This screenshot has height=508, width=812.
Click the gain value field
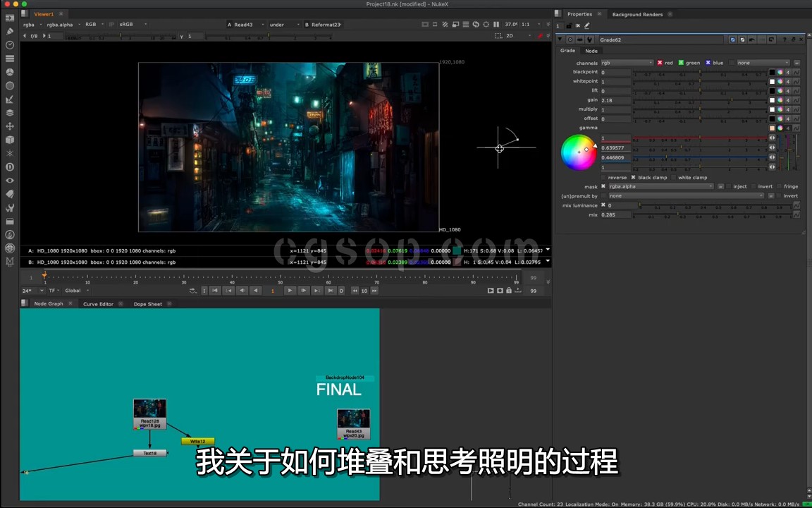[615, 100]
